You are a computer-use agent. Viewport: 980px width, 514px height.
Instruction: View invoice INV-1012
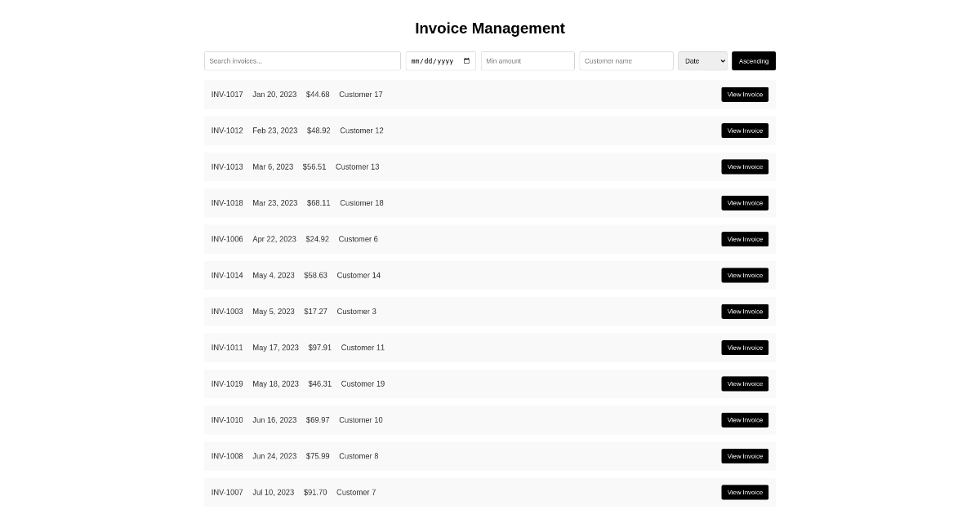pyautogui.click(x=744, y=131)
